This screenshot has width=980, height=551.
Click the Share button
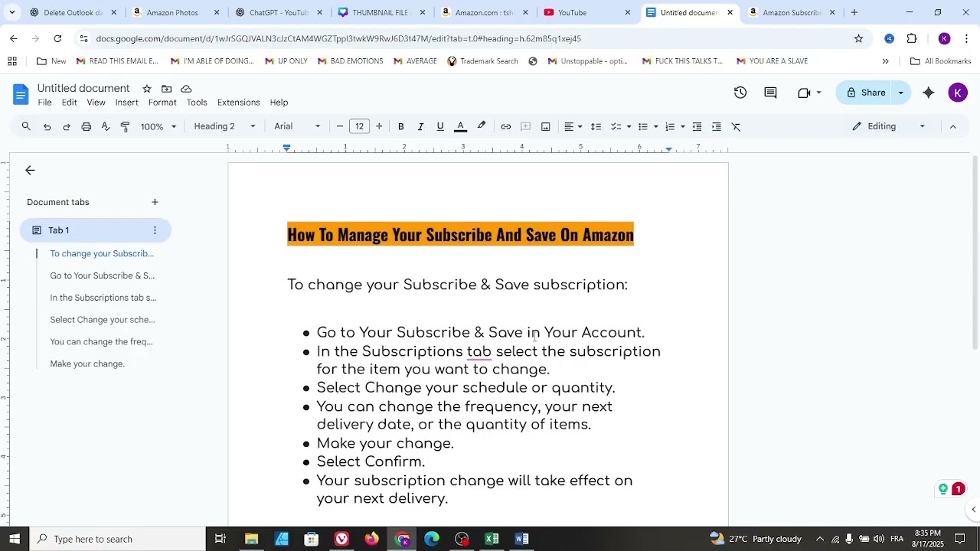point(865,93)
